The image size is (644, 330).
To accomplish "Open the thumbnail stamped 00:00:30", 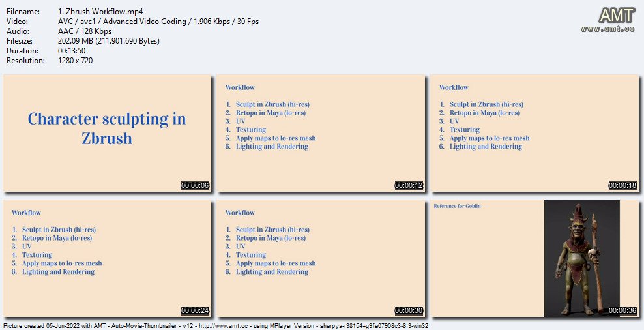I will pyautogui.click(x=321, y=258).
